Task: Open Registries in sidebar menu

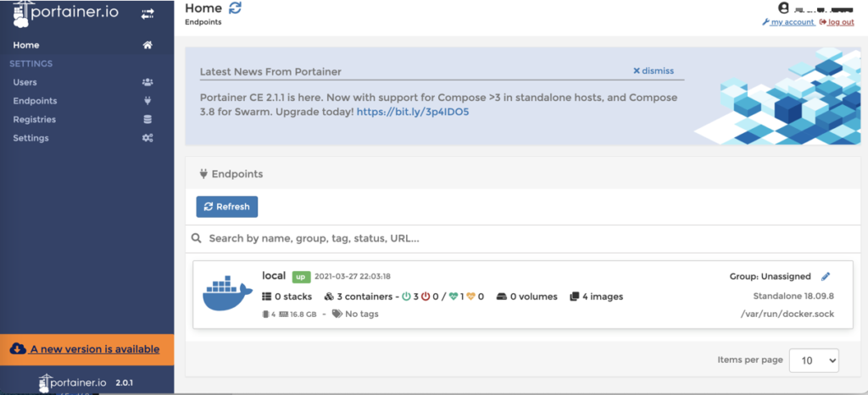Action: pyautogui.click(x=34, y=120)
